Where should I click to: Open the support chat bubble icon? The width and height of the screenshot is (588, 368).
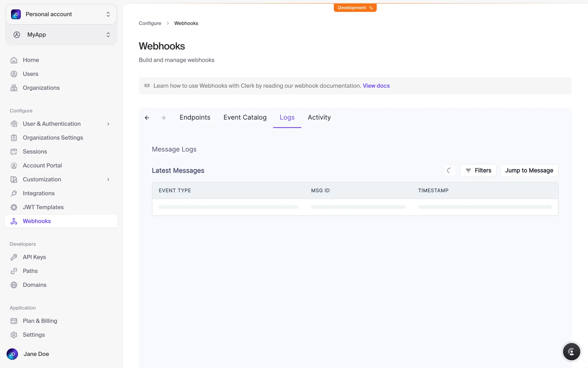[571, 352]
